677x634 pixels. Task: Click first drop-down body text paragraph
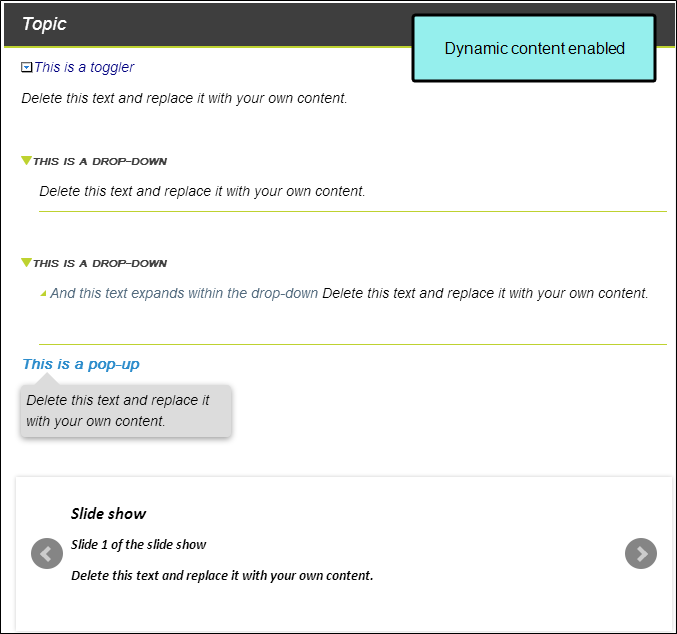[x=202, y=191]
